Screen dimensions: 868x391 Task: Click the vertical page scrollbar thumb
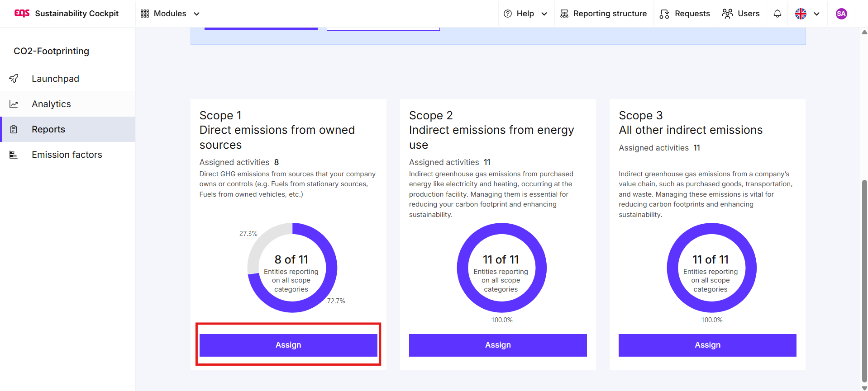point(864,280)
